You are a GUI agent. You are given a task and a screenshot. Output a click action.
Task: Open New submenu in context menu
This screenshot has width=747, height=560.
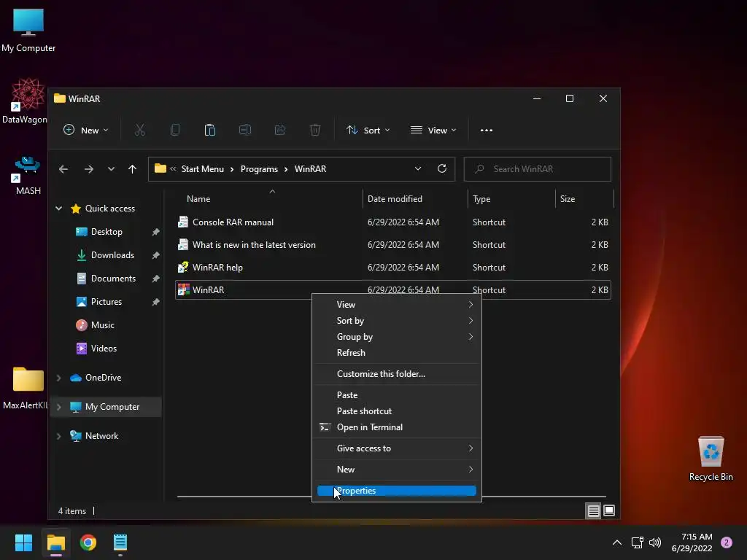(396, 469)
